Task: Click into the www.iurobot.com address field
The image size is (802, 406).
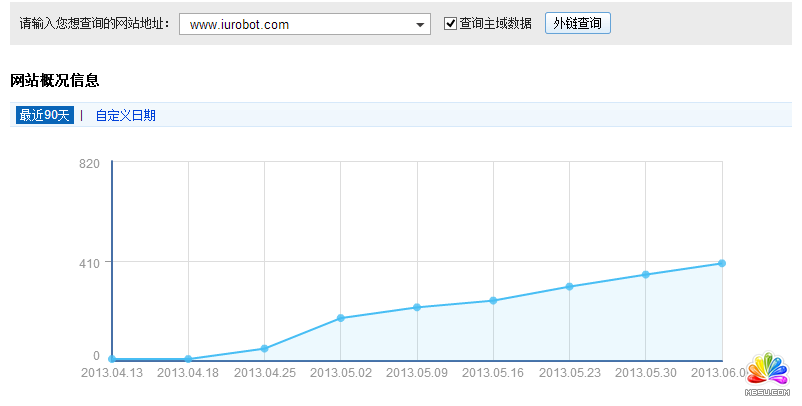Action: (x=295, y=24)
